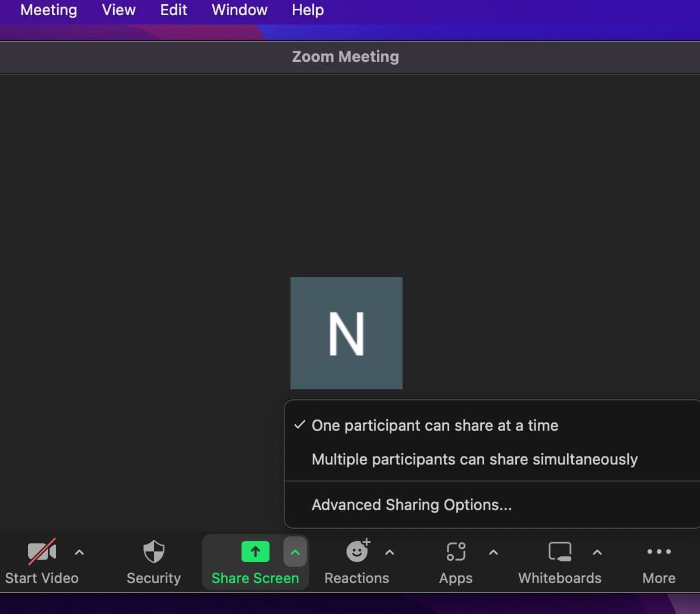Viewport: 700px width, 614px height.
Task: Open the Reactions smiley icon
Action: pos(357,551)
